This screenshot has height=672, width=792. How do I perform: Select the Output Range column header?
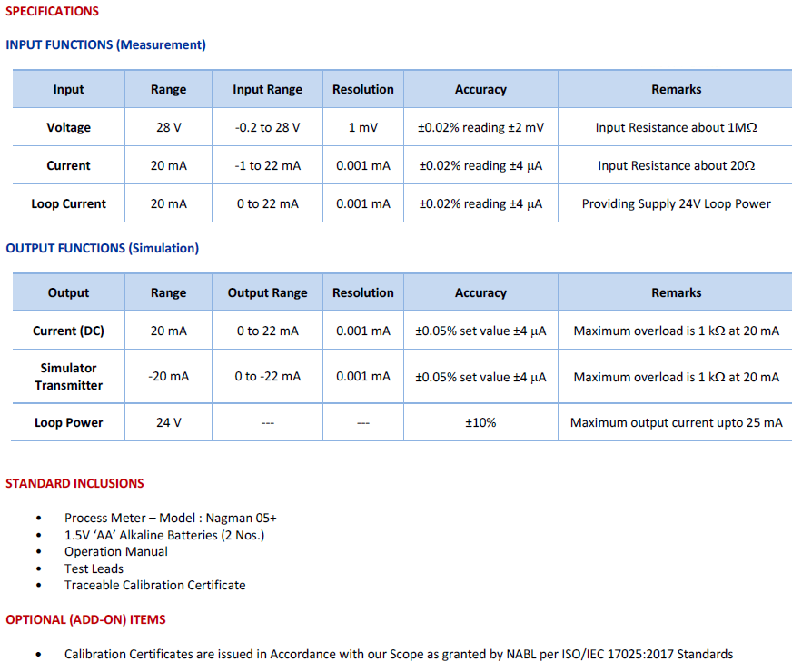267,292
